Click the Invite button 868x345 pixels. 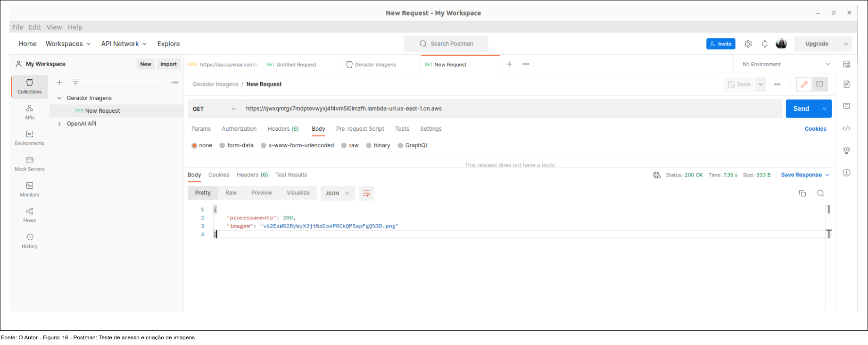(721, 44)
